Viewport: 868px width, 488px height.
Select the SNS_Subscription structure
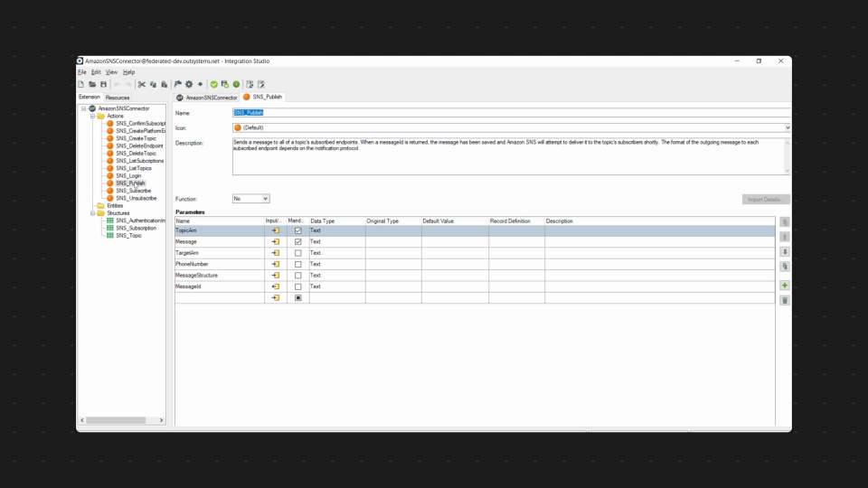(137, 228)
